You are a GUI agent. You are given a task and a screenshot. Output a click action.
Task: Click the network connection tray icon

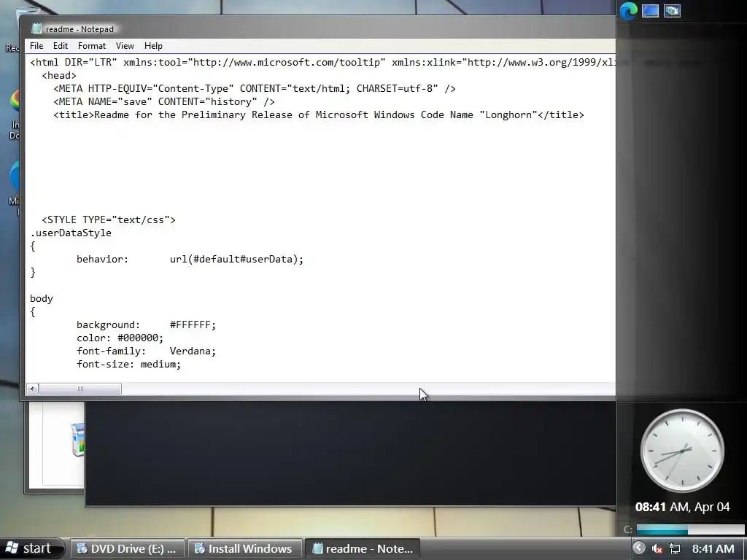[675, 549]
